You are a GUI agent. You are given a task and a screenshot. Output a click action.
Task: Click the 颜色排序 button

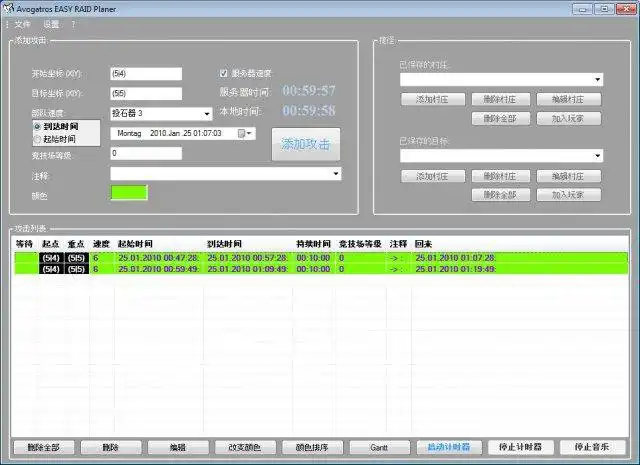coord(312,447)
